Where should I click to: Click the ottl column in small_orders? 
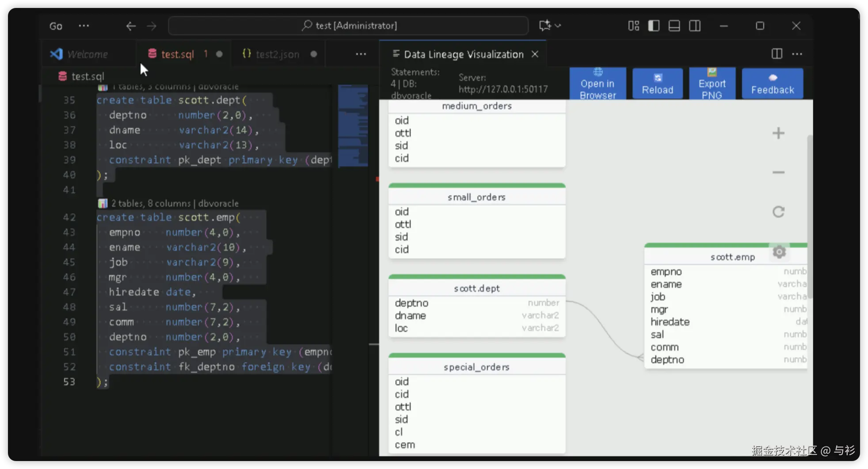477,224
